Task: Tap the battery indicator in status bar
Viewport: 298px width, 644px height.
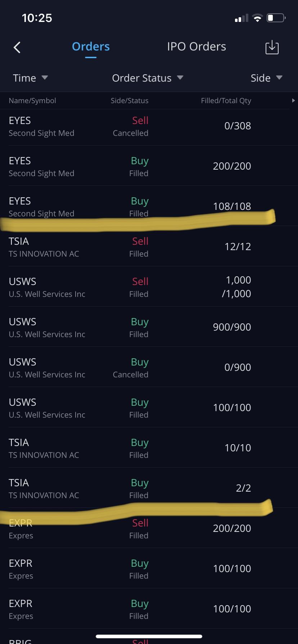Action: 276,18
